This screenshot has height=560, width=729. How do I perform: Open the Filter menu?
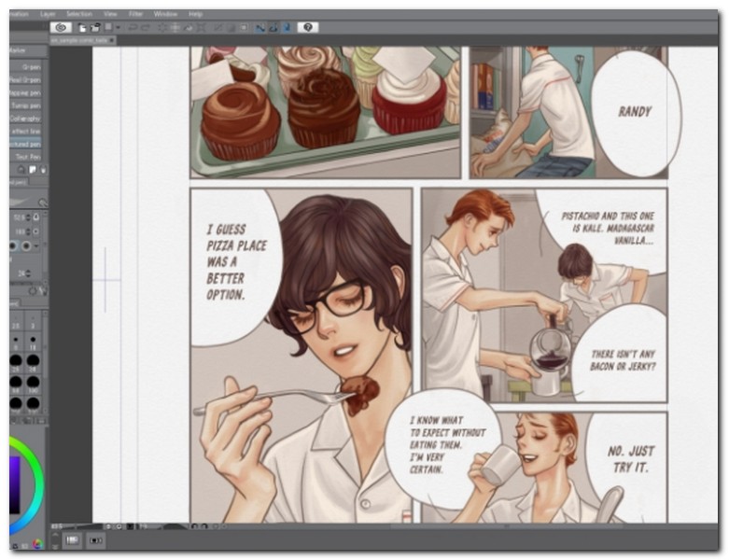coord(135,14)
